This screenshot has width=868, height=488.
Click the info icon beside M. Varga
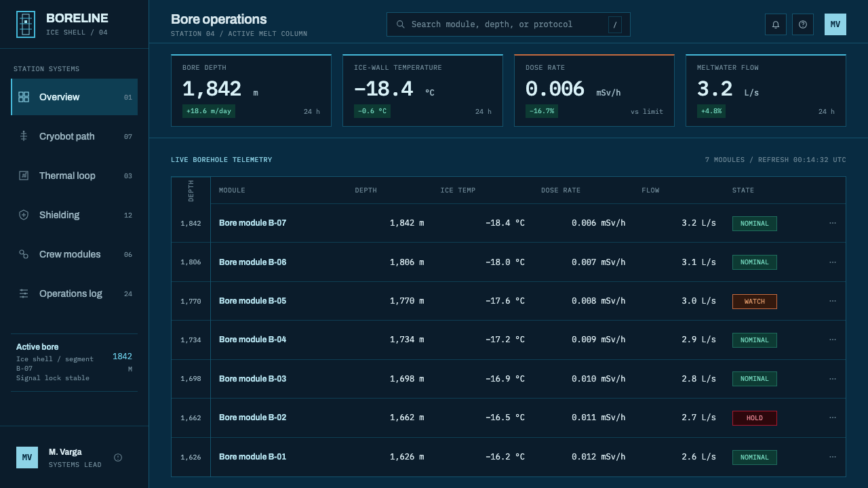click(118, 457)
